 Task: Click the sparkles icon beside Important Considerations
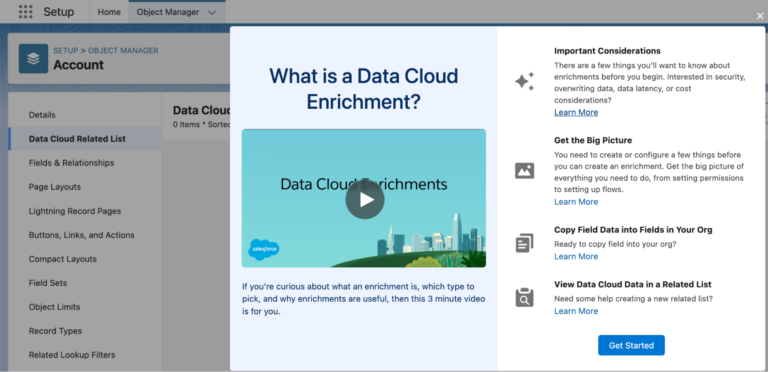click(525, 81)
